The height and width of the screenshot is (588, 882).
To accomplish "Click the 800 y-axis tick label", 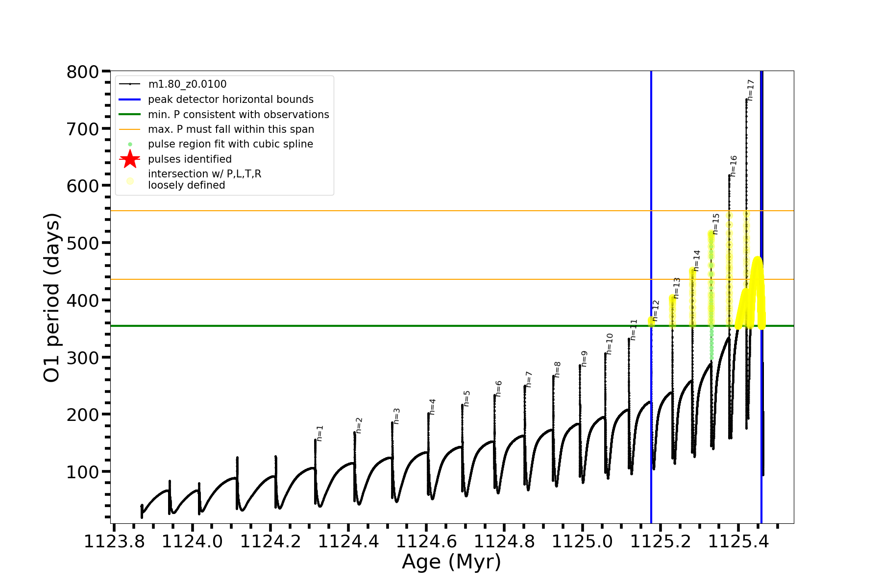I will 83,72.
